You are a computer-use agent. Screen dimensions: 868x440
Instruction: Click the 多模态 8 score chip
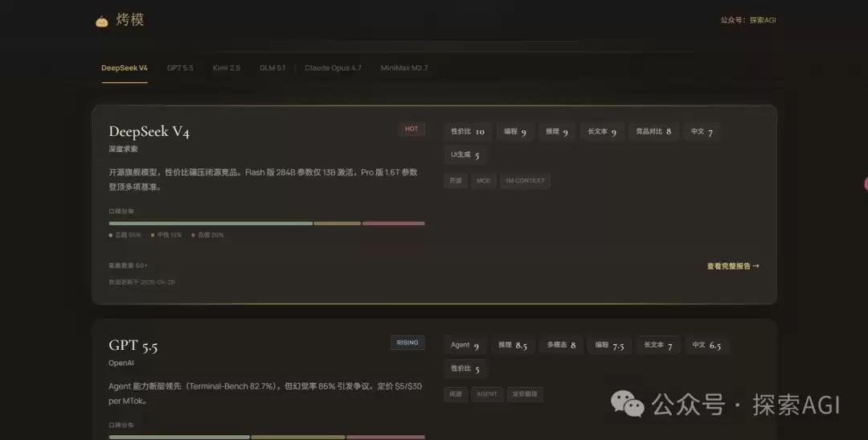tap(561, 345)
